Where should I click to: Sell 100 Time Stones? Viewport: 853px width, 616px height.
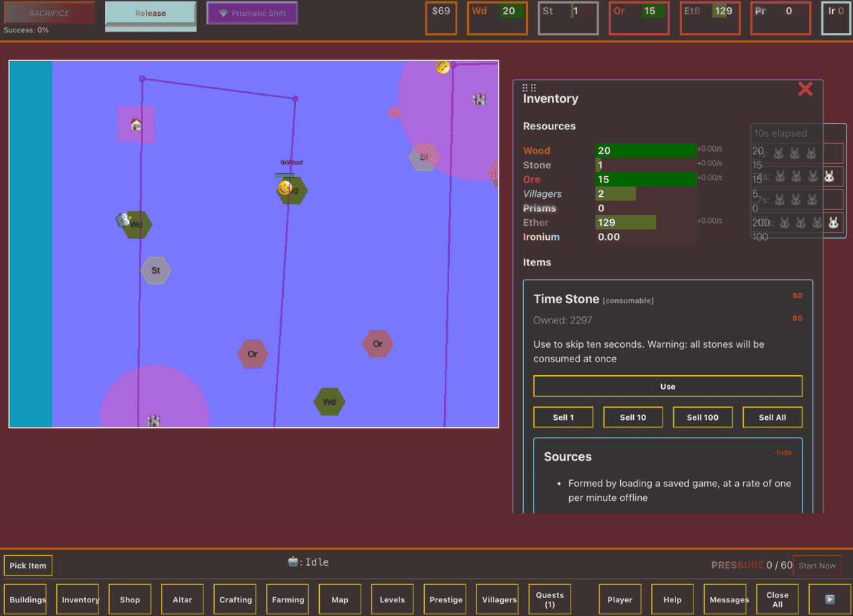point(702,418)
